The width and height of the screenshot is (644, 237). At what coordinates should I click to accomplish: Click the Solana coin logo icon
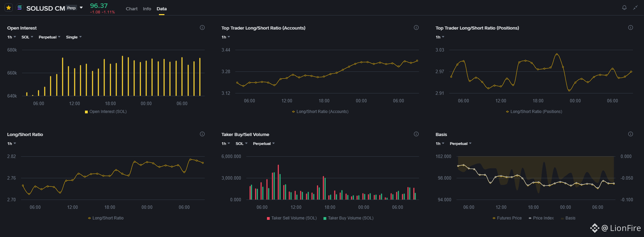pyautogui.click(x=20, y=8)
